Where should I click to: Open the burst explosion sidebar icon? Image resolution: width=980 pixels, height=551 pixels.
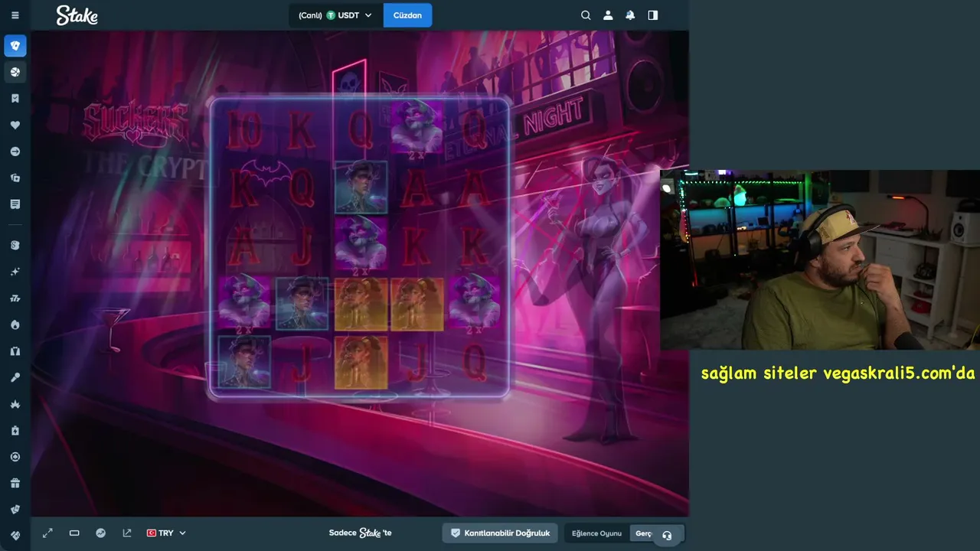[15, 404]
